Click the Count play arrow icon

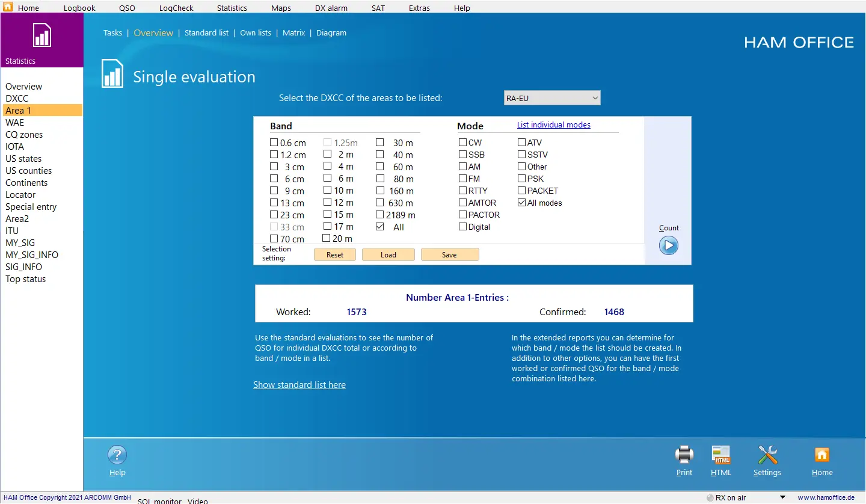[x=669, y=245]
